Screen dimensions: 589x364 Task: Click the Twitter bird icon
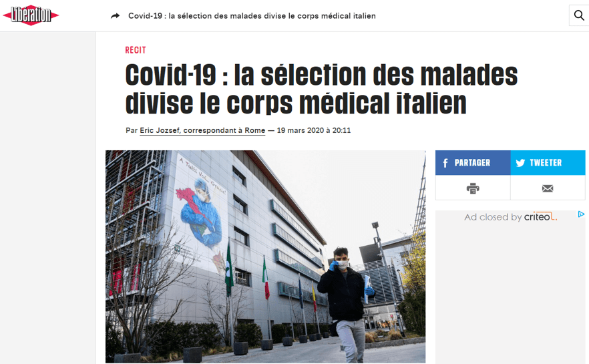coord(520,163)
